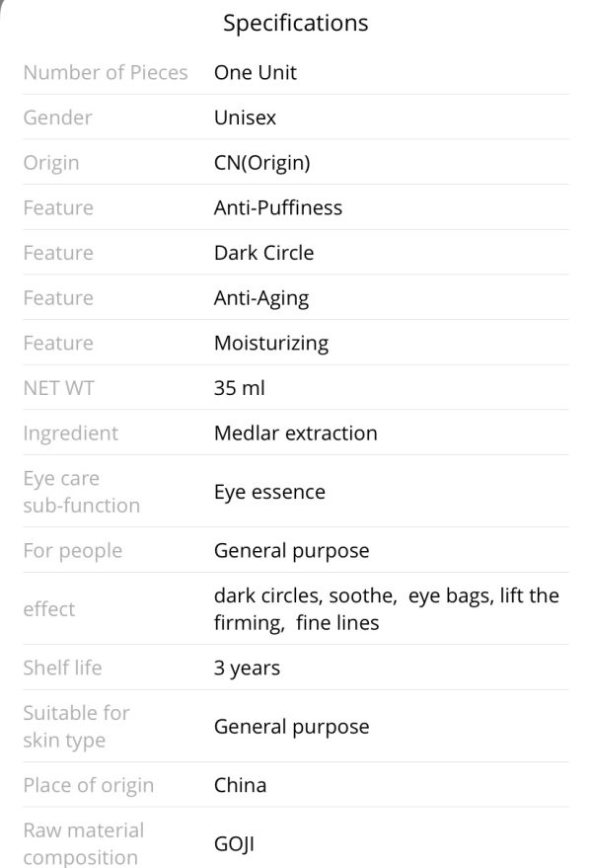Viewport: 592px width, 868px height.
Task: Click the 3 years shelf life
Action: click(x=247, y=669)
